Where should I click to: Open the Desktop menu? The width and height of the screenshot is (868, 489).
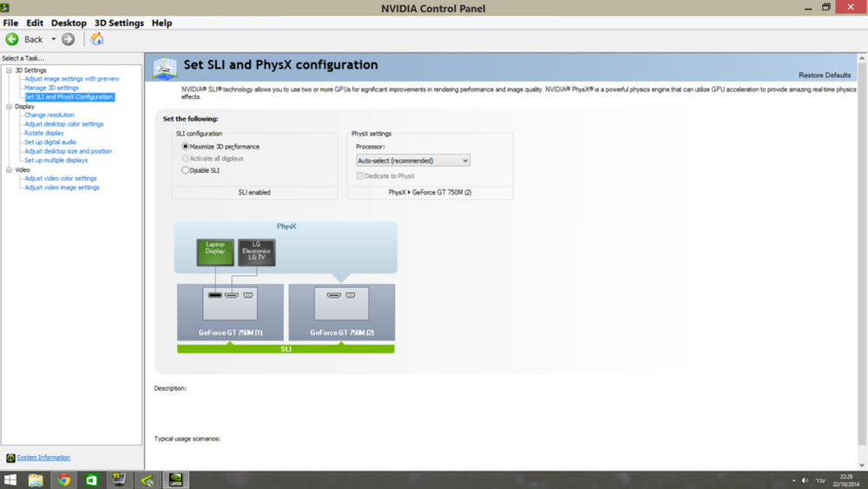click(x=69, y=23)
